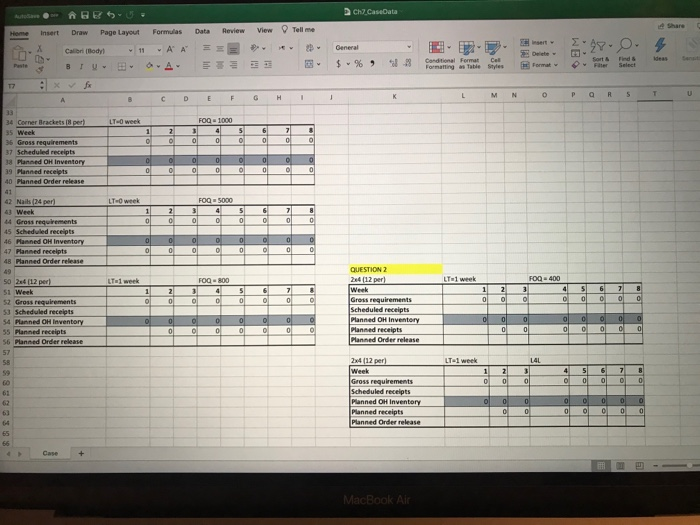Image resolution: width=700 pixels, height=525 pixels.
Task: Click the yellow QUESTION 2 cell
Action: (396, 269)
